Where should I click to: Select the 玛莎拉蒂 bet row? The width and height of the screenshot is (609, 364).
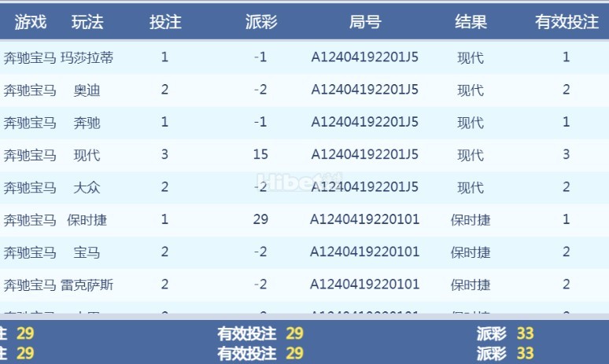coord(304,57)
